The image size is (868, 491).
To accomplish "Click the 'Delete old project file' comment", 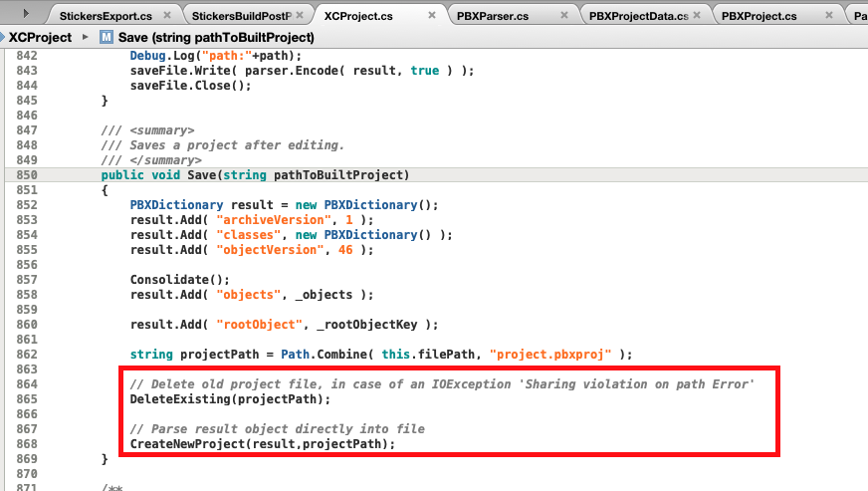I will 442,384.
